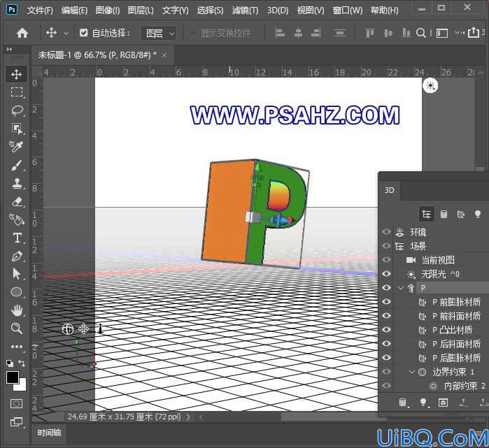Toggle Quick Mask mode icon
Image resolution: width=489 pixels, height=448 pixels.
click(16, 404)
